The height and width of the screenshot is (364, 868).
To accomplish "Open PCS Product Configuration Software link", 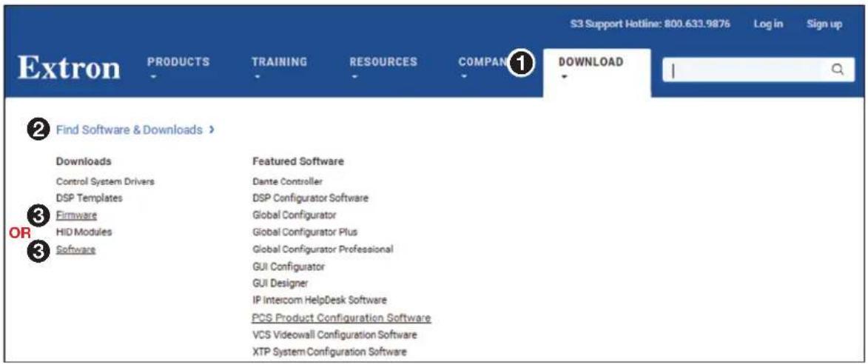I will [341, 318].
